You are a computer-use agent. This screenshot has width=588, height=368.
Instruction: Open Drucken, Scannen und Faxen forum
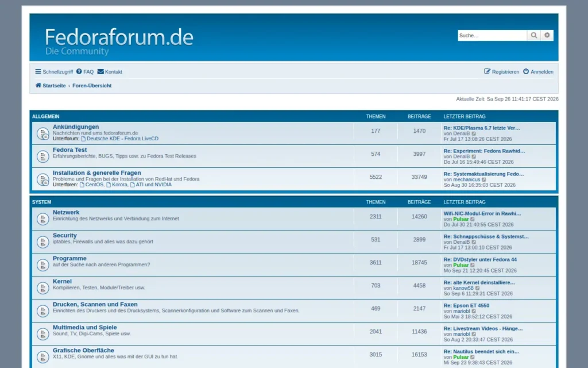[95, 305]
